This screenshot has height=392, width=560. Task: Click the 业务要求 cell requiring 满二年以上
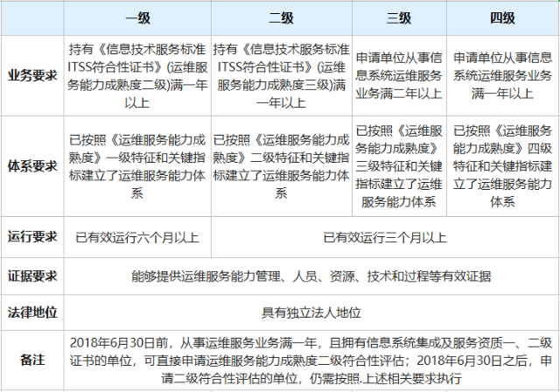398,75
